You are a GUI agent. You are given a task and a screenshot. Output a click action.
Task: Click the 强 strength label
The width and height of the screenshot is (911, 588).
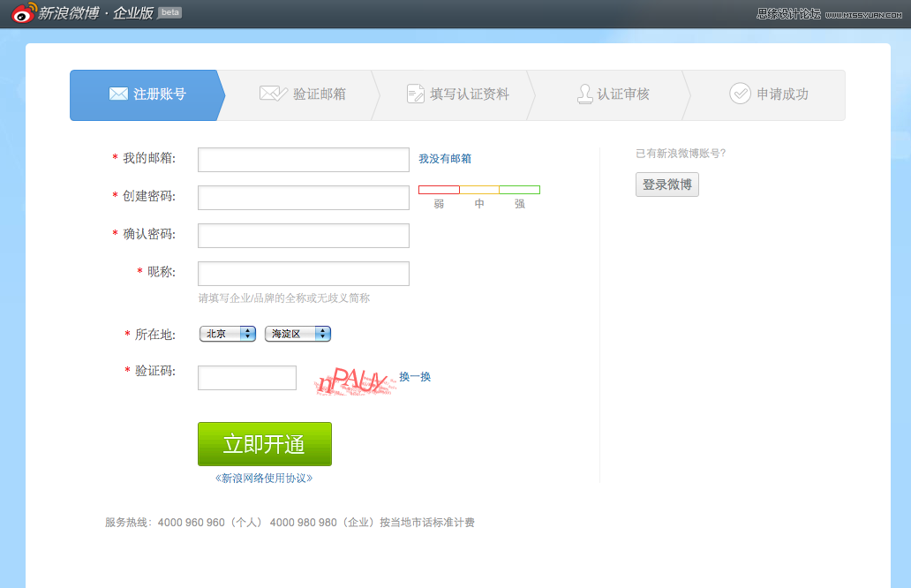pyautogui.click(x=519, y=204)
